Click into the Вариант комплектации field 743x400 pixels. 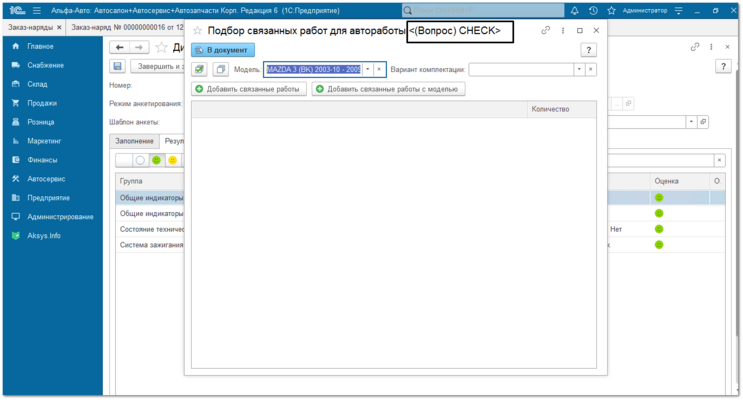(520, 70)
